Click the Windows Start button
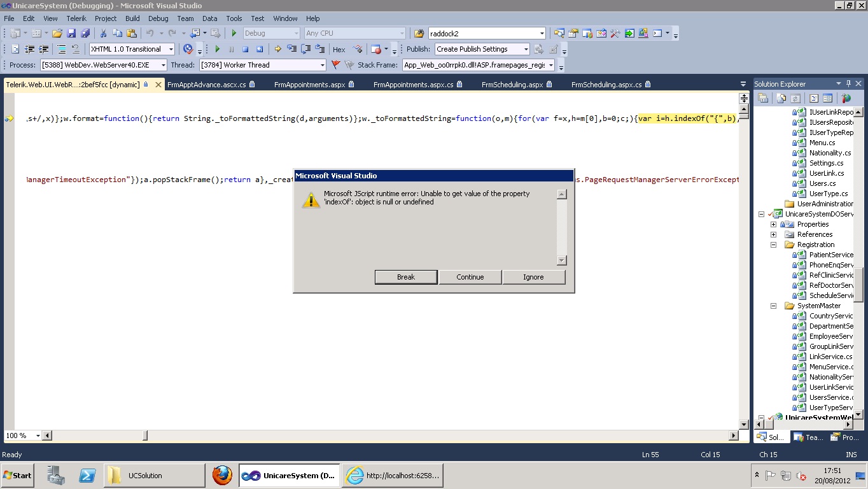This screenshot has height=489, width=868. [18, 475]
